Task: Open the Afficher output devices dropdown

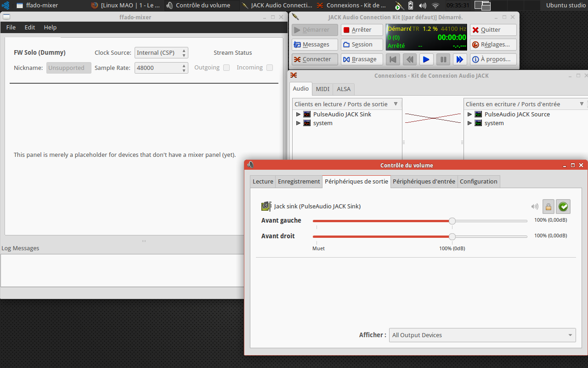Action: 482,335
